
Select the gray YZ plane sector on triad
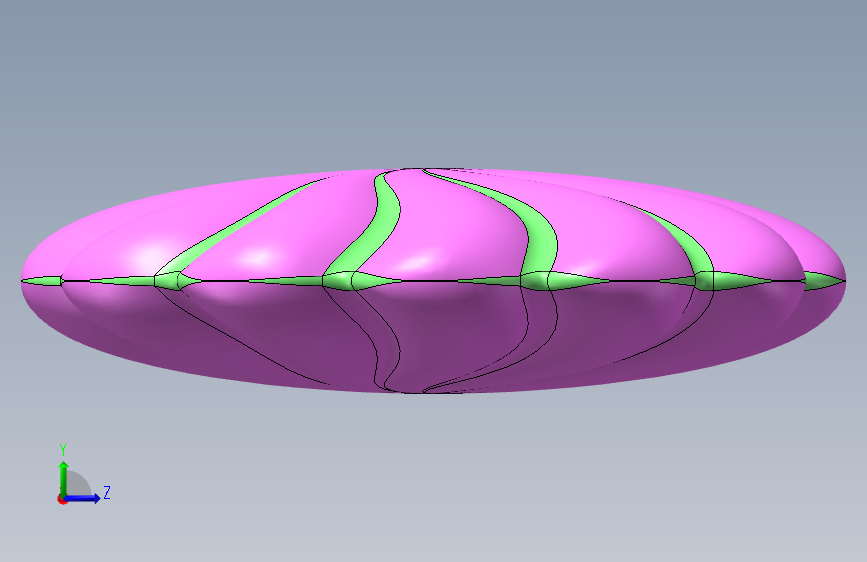coord(77,485)
